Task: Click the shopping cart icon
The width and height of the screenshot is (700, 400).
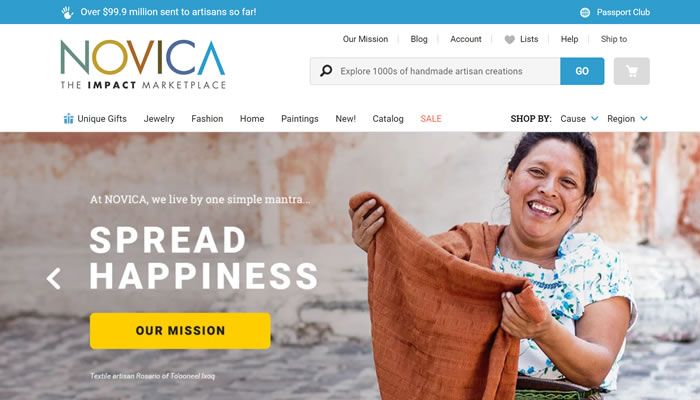Action: pos(631,71)
